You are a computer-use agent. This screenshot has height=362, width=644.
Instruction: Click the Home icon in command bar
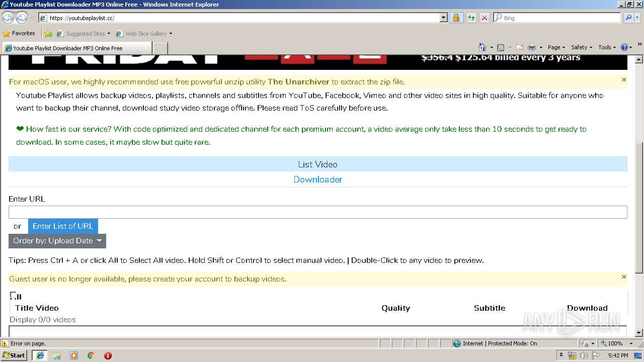click(482, 47)
